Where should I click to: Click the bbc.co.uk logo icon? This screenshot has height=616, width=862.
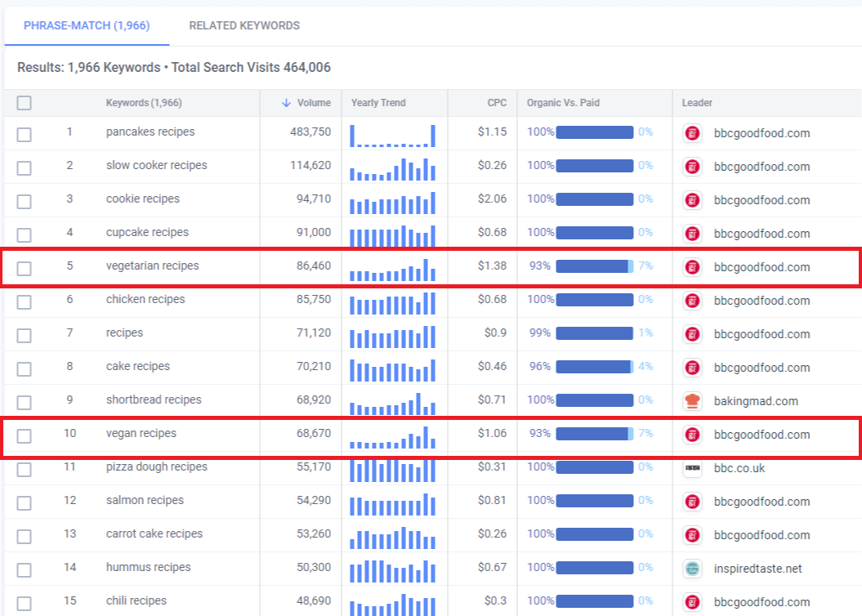click(x=692, y=468)
